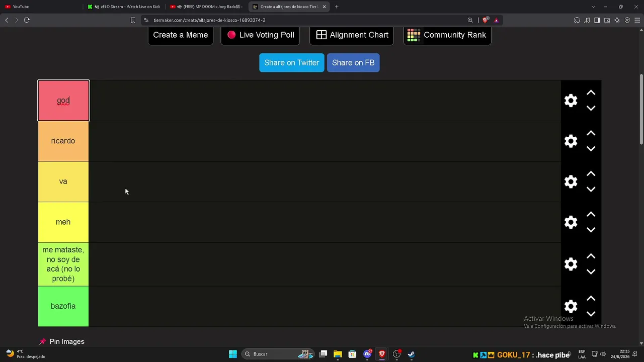Viewport: 644px width, 362px height.
Task: Open settings gear for va tier row
Action: pos(571,182)
